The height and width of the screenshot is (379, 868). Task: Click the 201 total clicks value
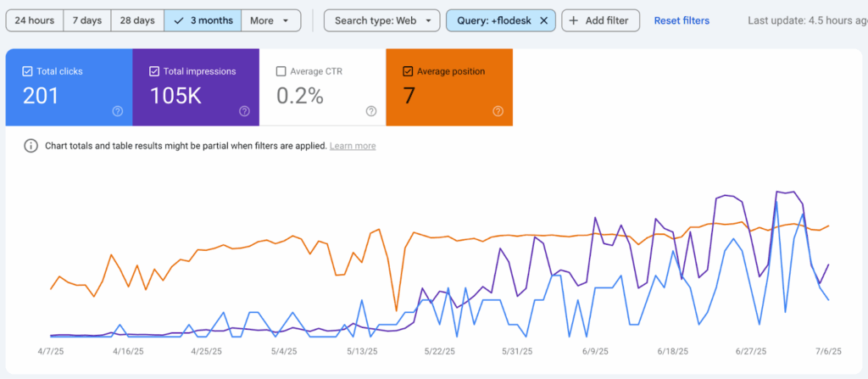click(41, 96)
